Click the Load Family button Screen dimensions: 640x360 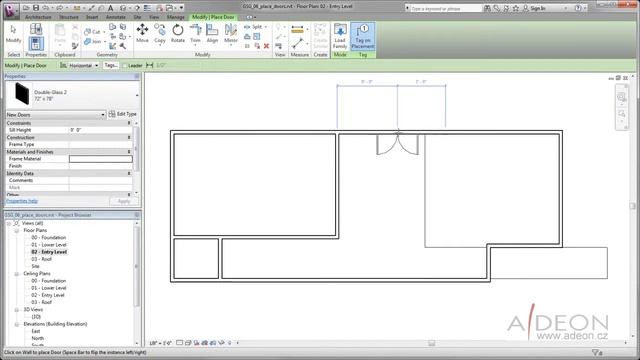(340, 36)
